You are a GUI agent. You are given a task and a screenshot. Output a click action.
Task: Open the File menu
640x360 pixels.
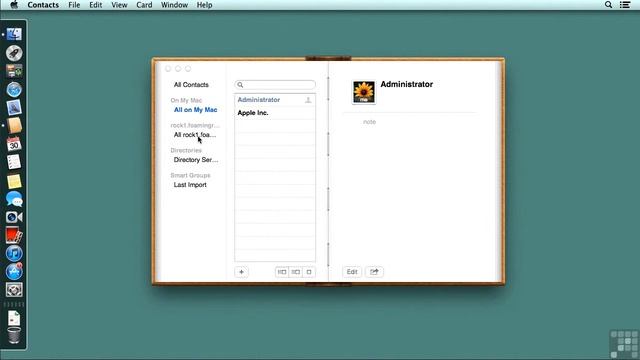click(74, 5)
